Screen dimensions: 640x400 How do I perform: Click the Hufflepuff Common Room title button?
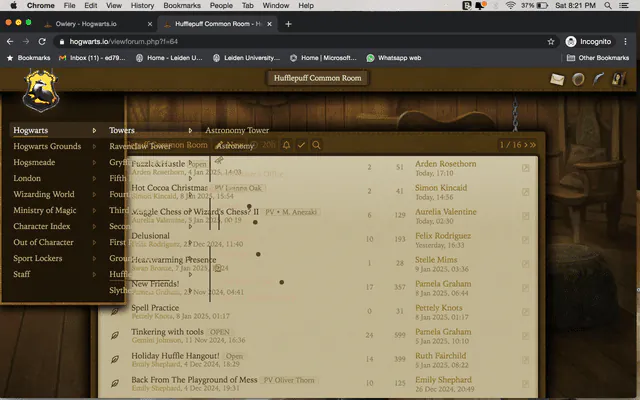[318, 78]
